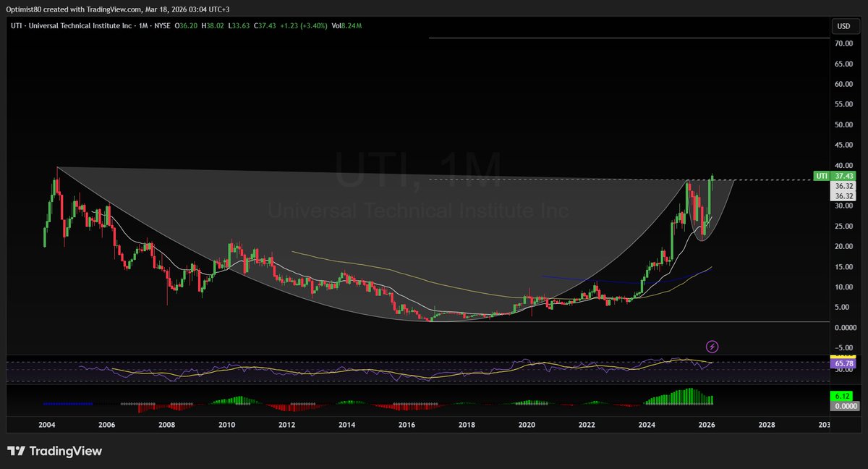Image resolution: width=868 pixels, height=469 pixels.
Task: Select the 37.43 current price label
Action: (843, 176)
